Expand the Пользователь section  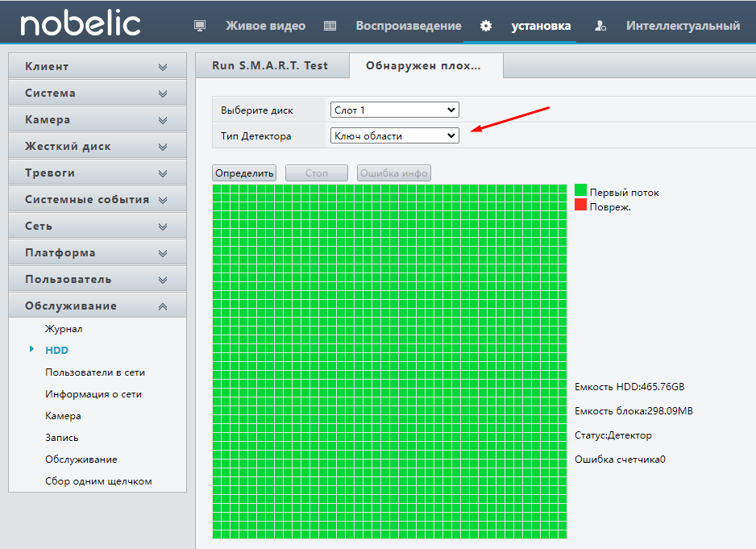(x=98, y=279)
